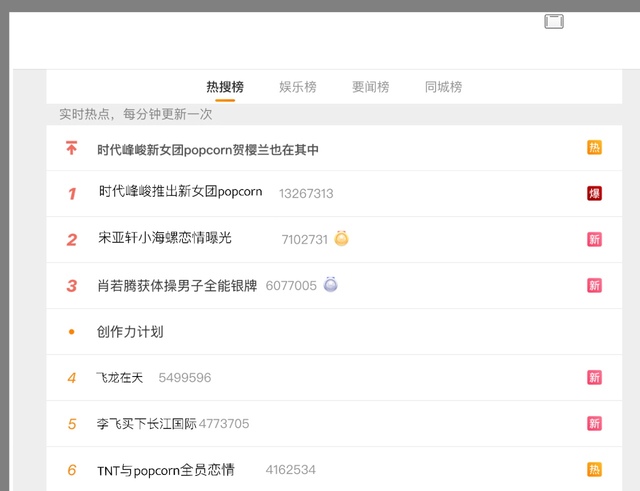This screenshot has height=491, width=640.
Task: Click the gold medal icon beside 7102731
Action: pos(342,238)
